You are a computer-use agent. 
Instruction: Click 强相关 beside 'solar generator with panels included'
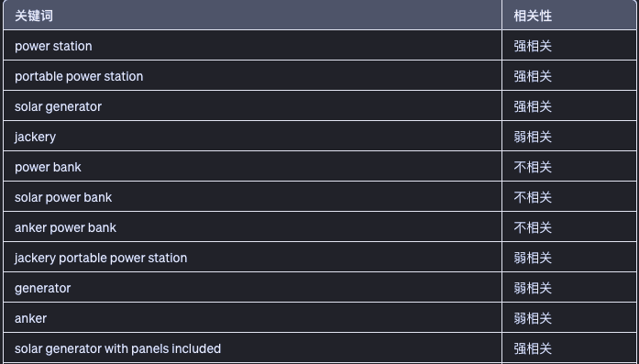pos(533,348)
